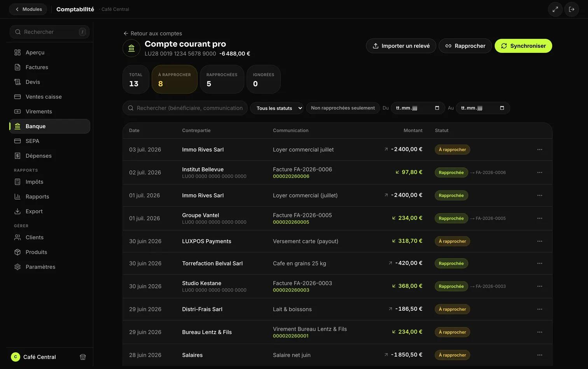Open Export page
The image size is (588, 369).
[50, 211]
